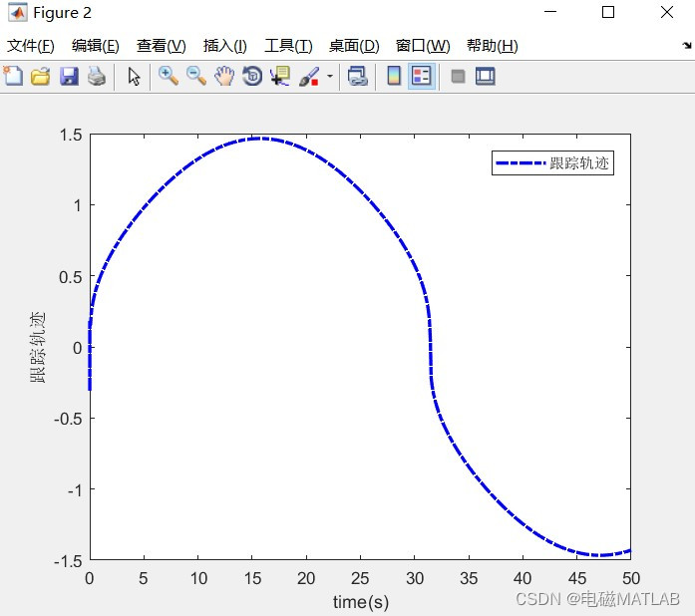Open the 插入(I) menu
The height and width of the screenshot is (616, 695).
[x=224, y=46]
